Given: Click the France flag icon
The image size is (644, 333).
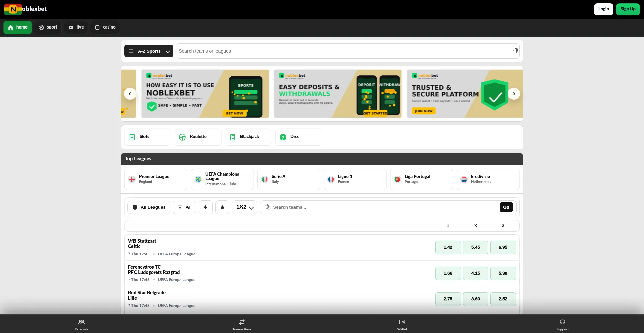Looking at the screenshot, I should 331,179.
